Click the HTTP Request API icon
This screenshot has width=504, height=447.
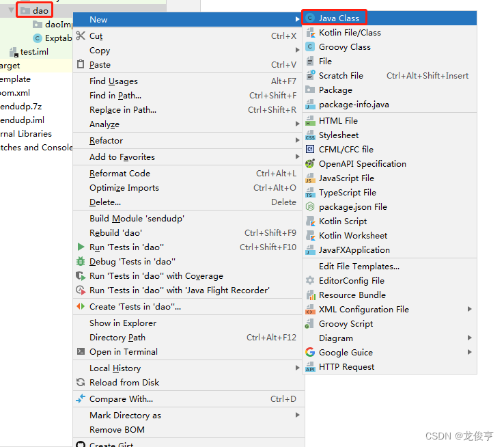(310, 366)
